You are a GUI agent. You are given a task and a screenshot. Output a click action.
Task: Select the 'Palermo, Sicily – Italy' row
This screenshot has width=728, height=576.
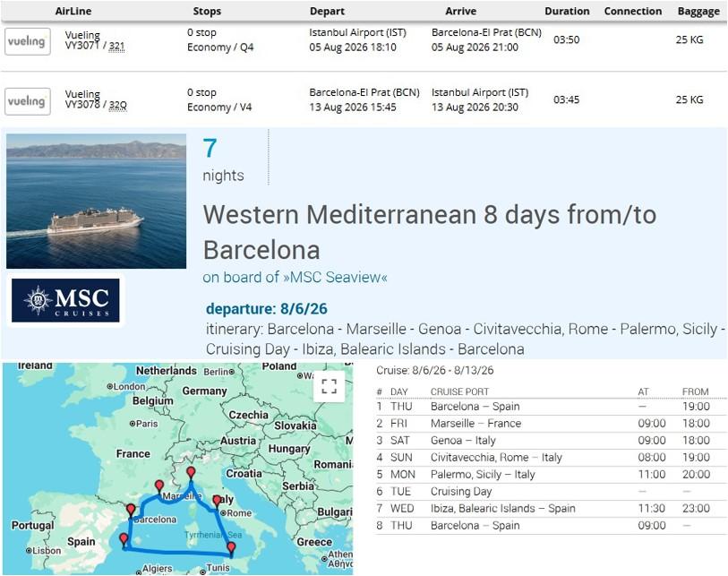(551, 474)
